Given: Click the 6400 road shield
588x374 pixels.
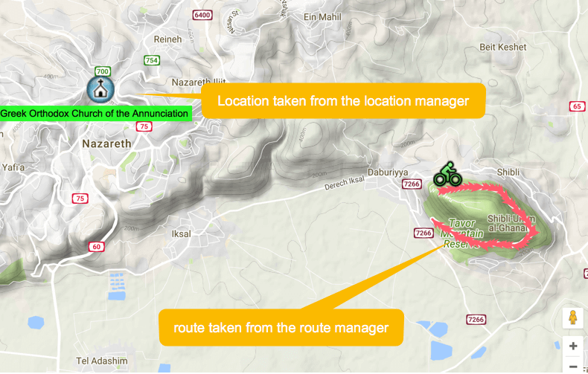Looking at the screenshot, I should (202, 15).
